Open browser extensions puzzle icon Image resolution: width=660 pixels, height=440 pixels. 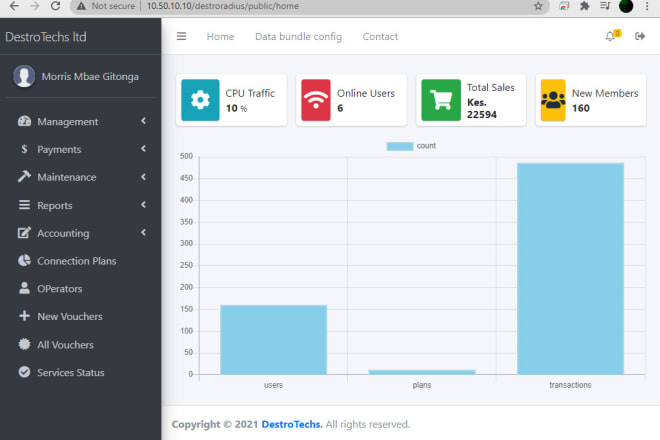584,6
